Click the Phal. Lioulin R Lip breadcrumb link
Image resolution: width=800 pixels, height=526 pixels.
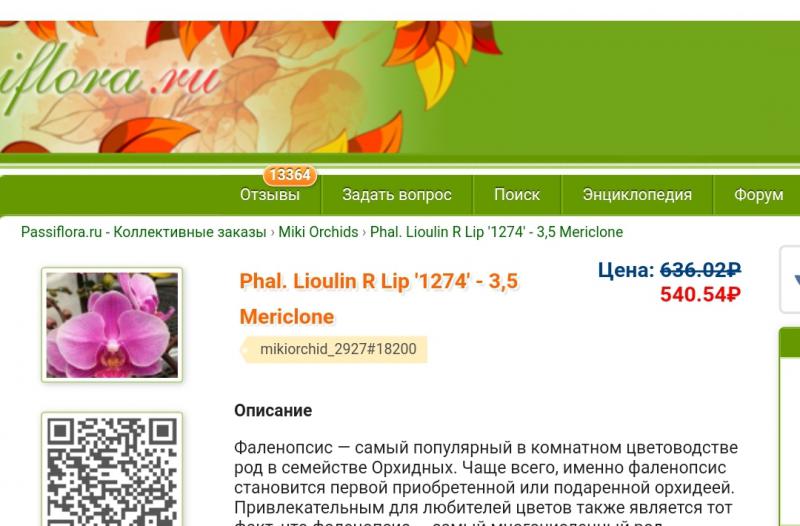496,232
